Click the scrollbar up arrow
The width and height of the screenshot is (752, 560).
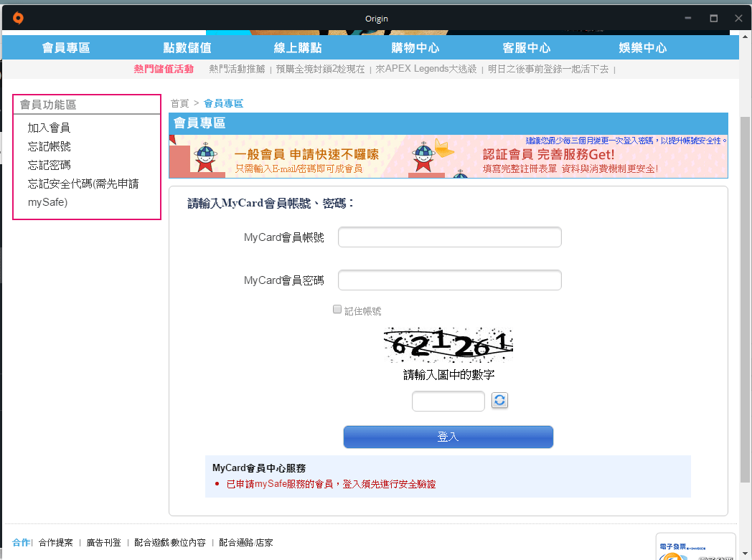point(745,37)
